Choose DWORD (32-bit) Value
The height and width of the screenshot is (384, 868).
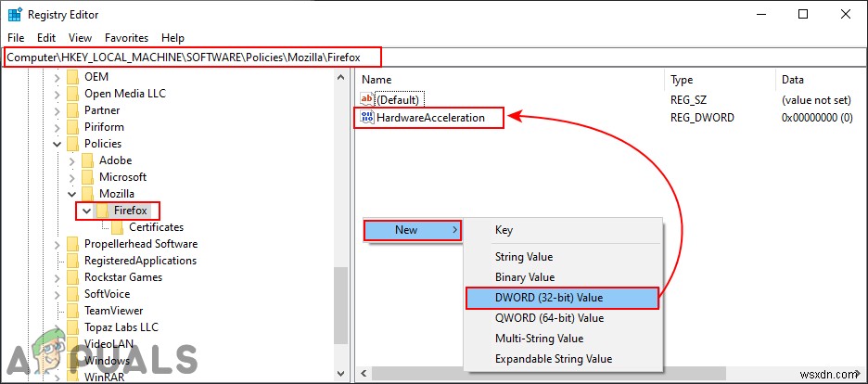point(562,298)
